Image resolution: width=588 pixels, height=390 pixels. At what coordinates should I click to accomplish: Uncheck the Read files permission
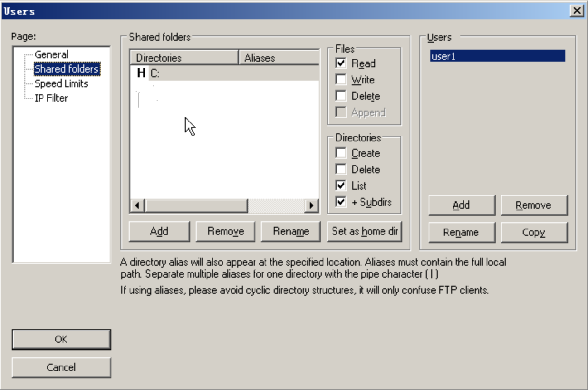click(x=341, y=63)
